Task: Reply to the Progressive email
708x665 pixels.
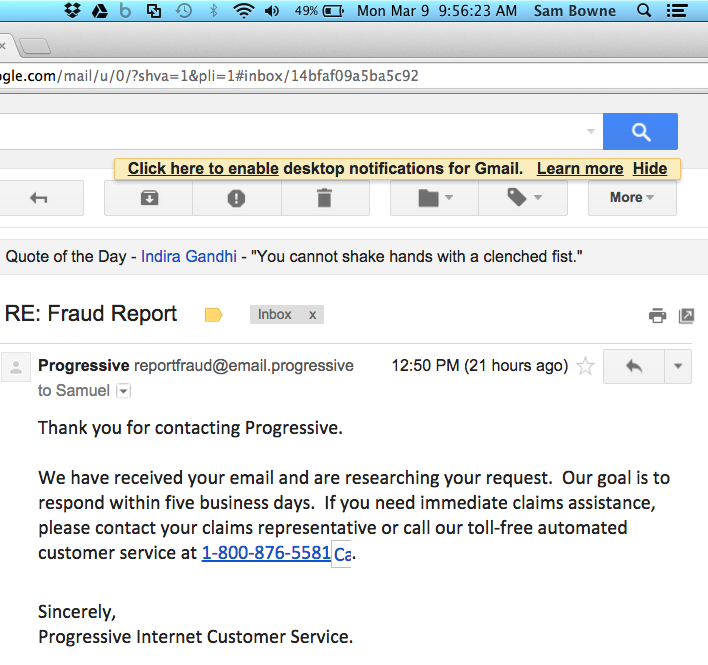Action: [634, 366]
